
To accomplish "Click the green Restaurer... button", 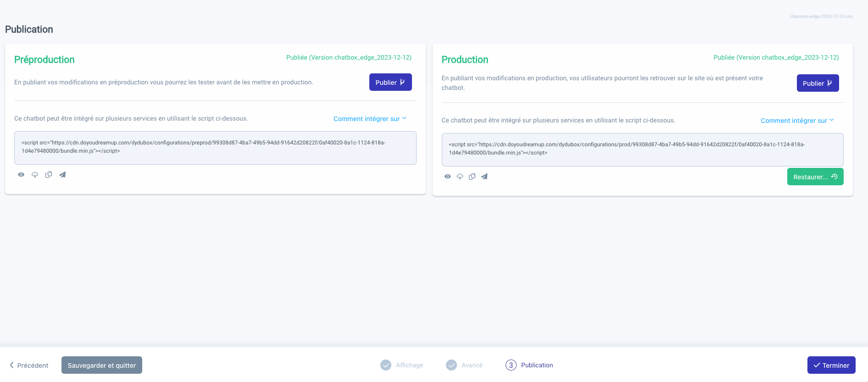I will [x=815, y=177].
